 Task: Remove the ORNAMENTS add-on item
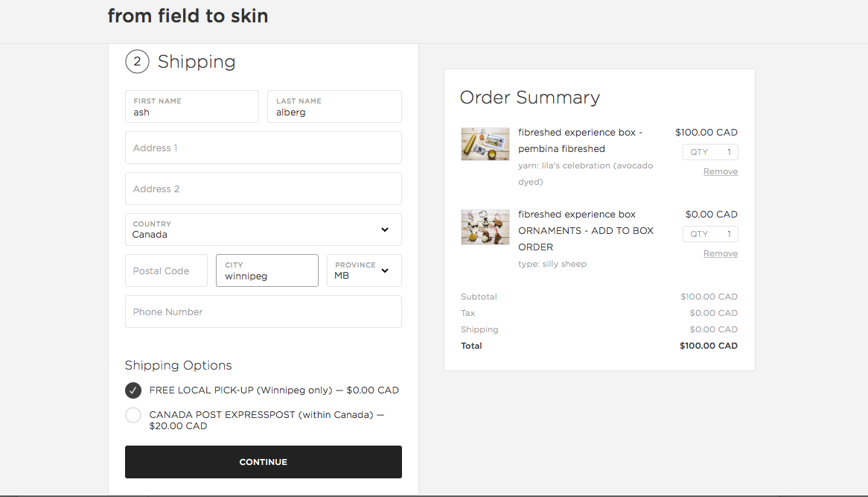[x=720, y=254]
